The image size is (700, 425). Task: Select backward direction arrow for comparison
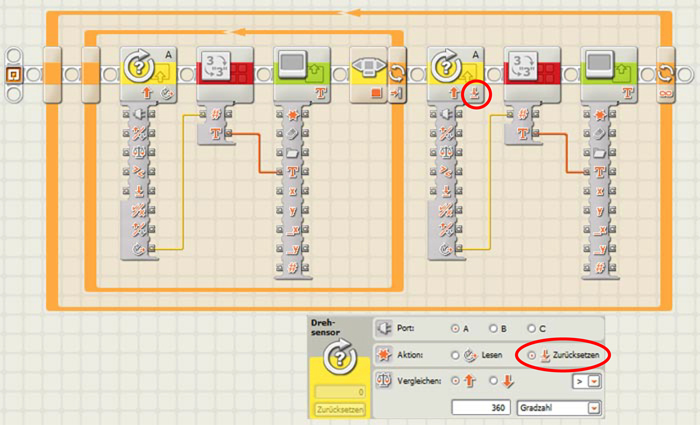pos(491,380)
